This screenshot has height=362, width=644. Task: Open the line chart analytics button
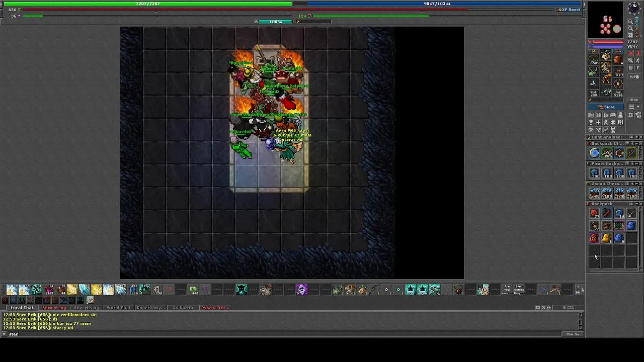coord(606,129)
